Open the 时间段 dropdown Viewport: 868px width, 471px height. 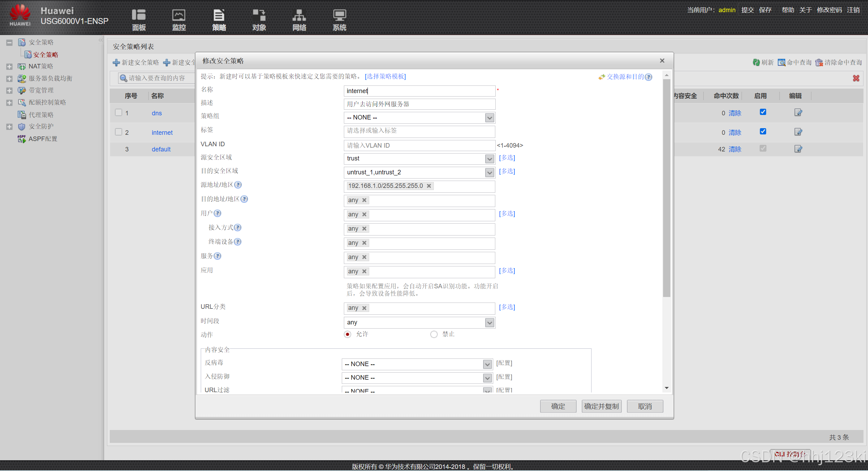click(x=489, y=323)
